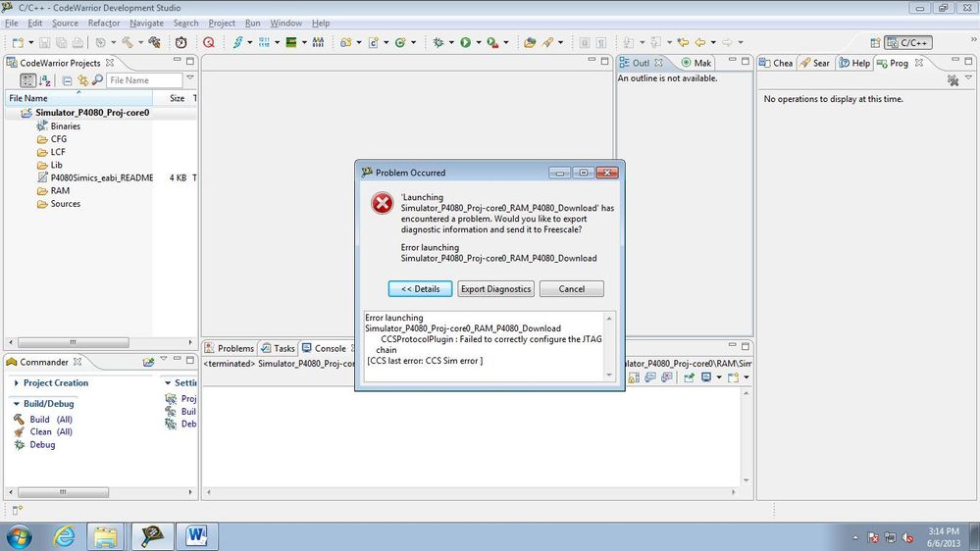Click the Debug bug toolbar icon
Viewport: 980px width, 551px height.
[438, 42]
